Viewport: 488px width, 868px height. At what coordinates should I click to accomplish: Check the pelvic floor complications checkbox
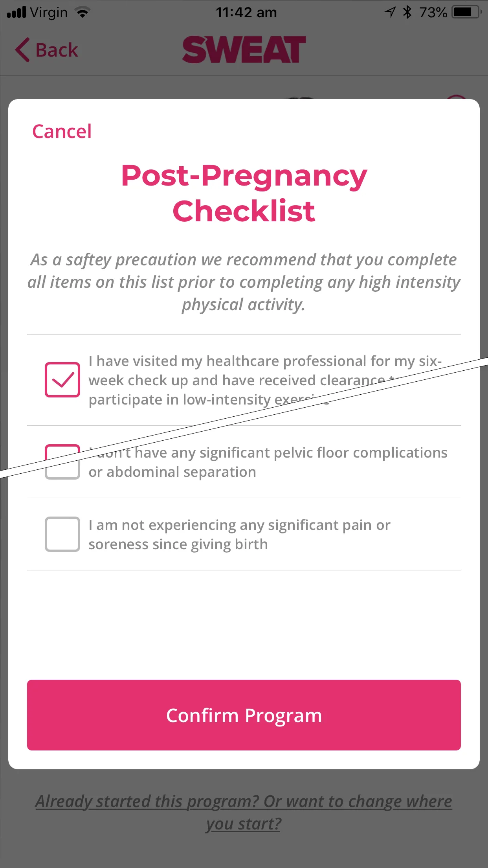coord(62,462)
